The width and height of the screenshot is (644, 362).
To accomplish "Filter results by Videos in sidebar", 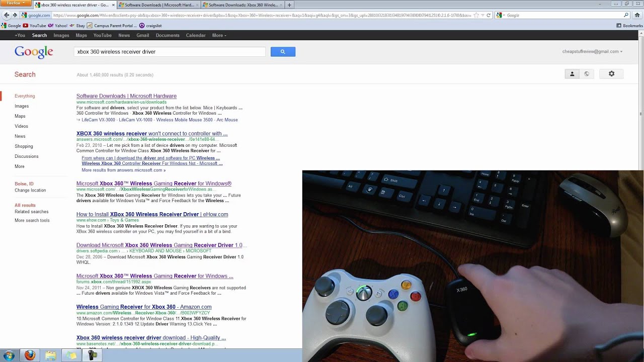I will pyautogui.click(x=21, y=126).
